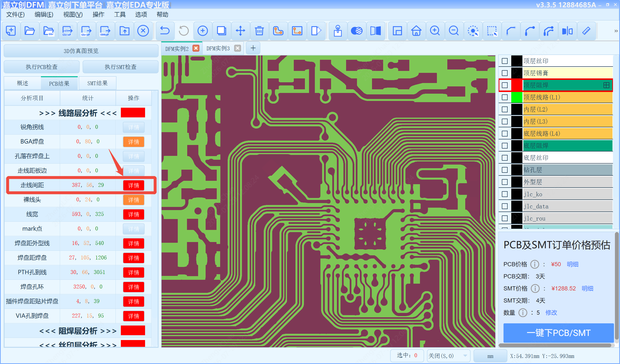
Task: Click the grid icon on 顶层阻焊 layer
Action: pyautogui.click(x=606, y=85)
